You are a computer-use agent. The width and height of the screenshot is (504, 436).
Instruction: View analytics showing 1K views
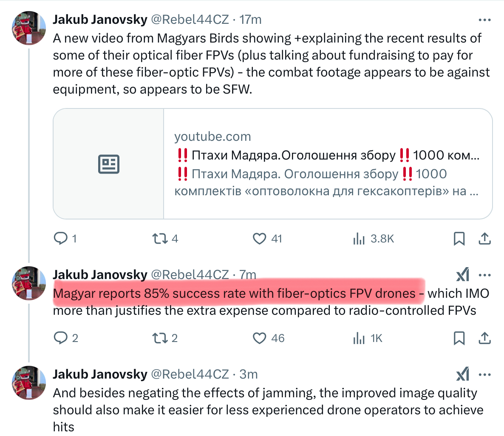coord(359,339)
